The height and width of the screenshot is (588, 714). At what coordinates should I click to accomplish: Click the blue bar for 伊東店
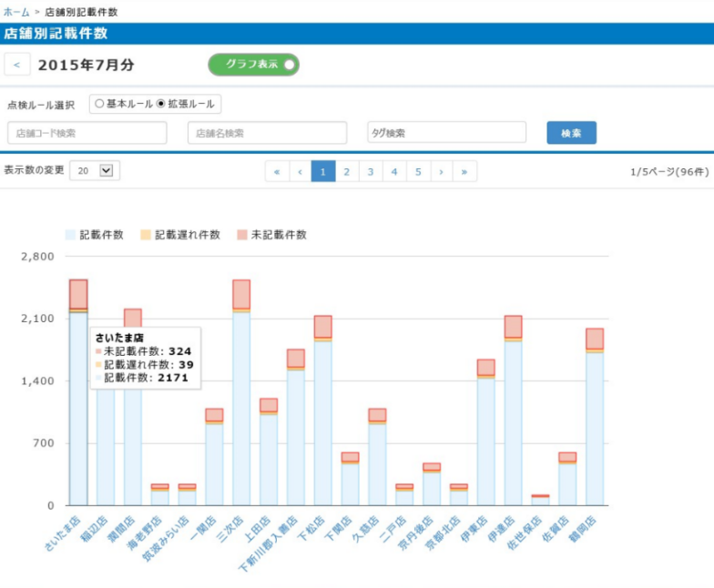pos(486,441)
